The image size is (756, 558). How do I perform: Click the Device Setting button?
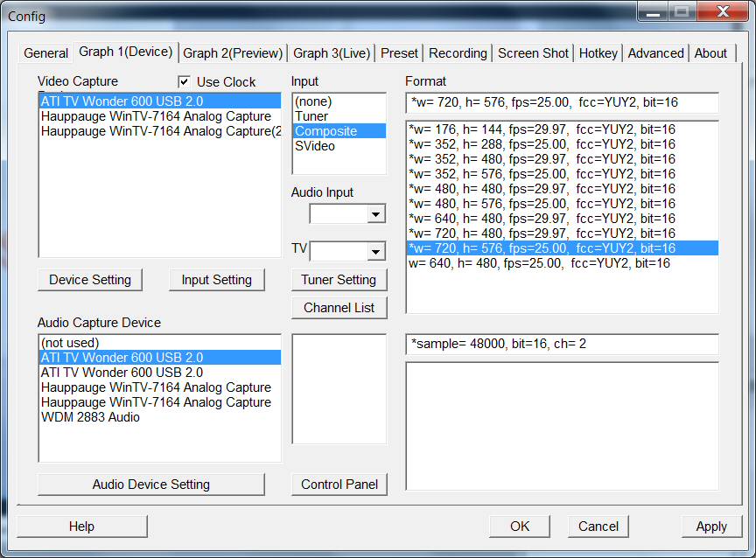(x=90, y=280)
